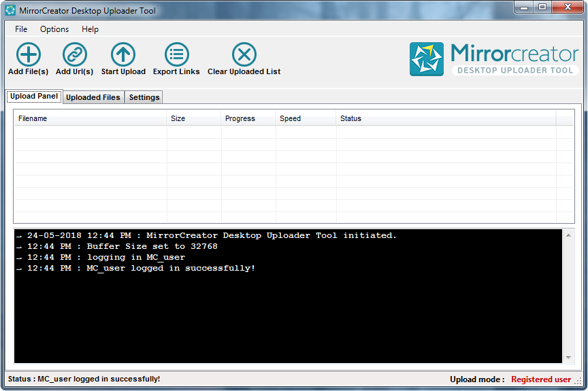Click the Add Url(s) link icon
588x391 pixels.
coord(75,54)
